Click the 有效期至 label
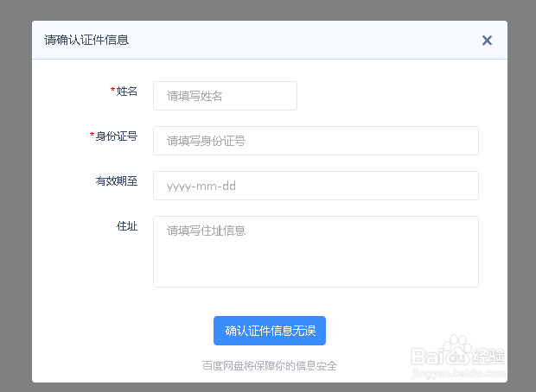The image size is (536, 392). (116, 181)
